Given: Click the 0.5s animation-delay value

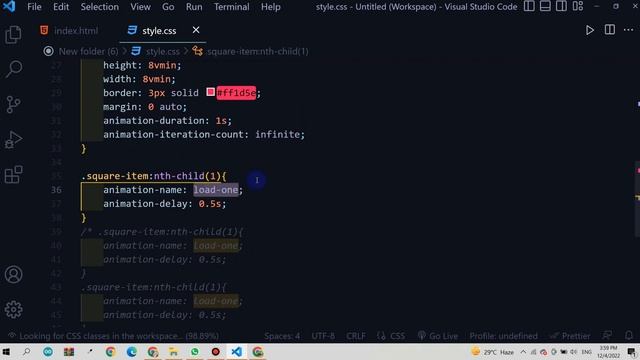Looking at the screenshot, I should click(209, 204).
